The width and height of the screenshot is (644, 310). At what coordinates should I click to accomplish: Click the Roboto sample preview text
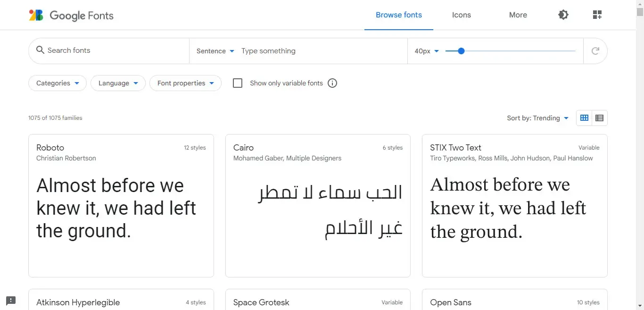tap(116, 208)
